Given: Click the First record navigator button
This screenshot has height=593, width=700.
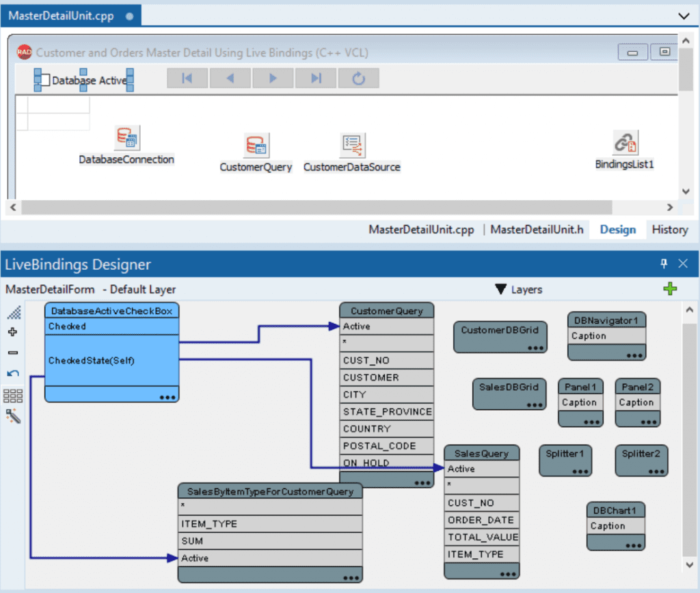Looking at the screenshot, I should 187,79.
